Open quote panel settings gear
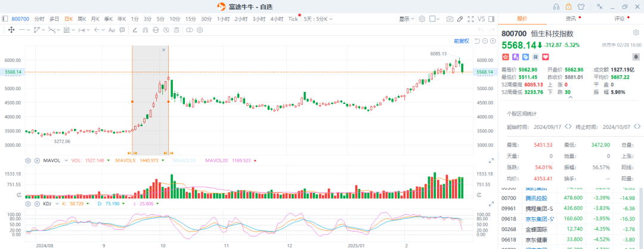The height and width of the screenshot is (249, 644). tap(636, 33)
